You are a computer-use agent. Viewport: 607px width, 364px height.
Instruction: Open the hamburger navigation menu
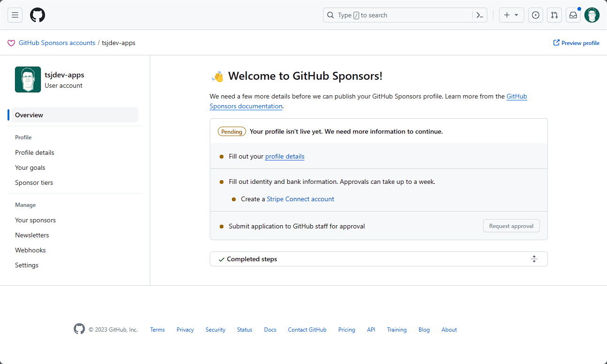[15, 15]
